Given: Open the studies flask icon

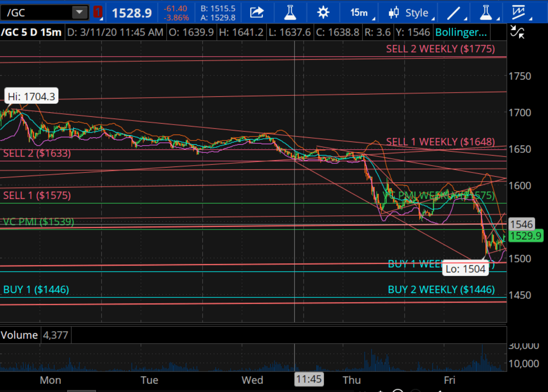Looking at the screenshot, I should coord(290,12).
